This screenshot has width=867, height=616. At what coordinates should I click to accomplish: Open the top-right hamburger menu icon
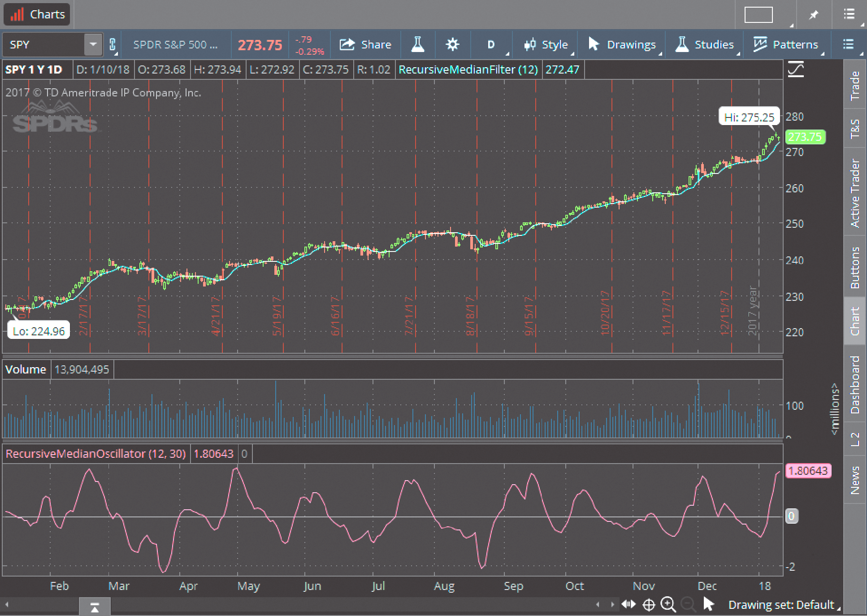[849, 15]
